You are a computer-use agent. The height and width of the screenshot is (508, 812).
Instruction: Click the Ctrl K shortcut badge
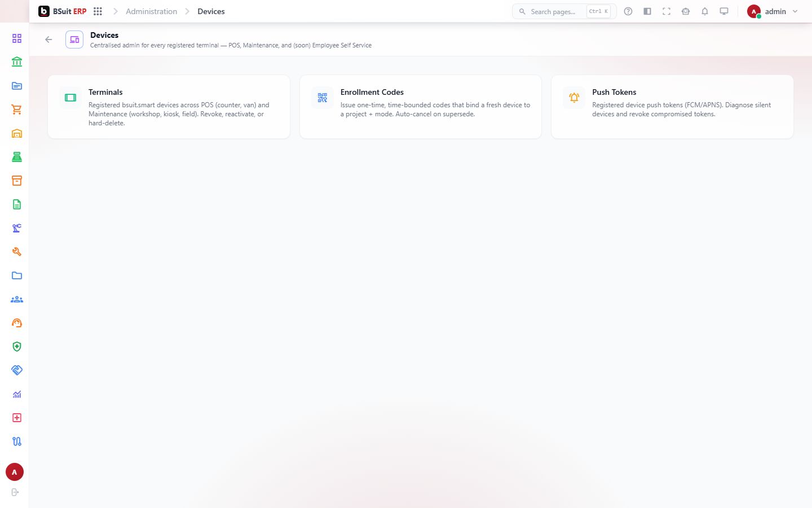(598, 11)
